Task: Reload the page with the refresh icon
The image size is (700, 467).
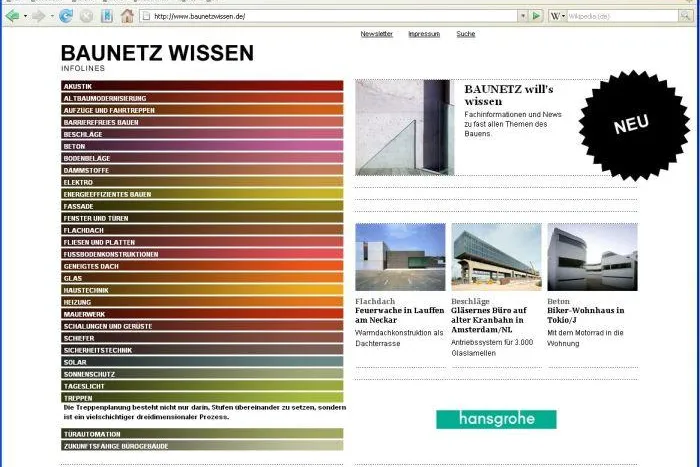Action: coord(66,16)
